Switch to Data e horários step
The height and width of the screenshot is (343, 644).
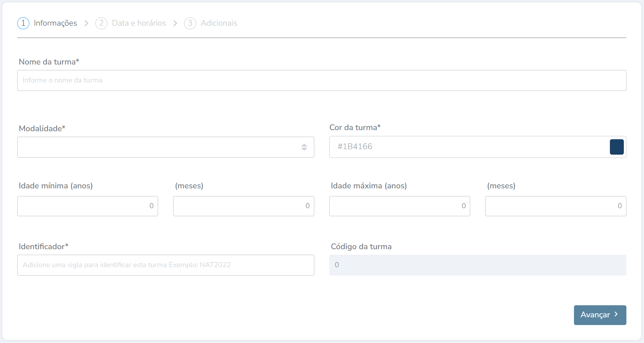click(x=139, y=23)
